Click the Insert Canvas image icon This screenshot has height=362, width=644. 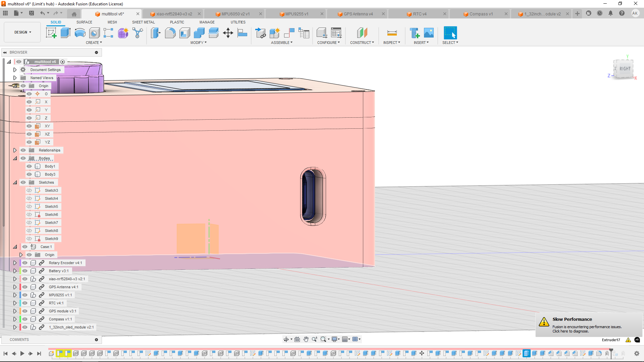click(429, 33)
